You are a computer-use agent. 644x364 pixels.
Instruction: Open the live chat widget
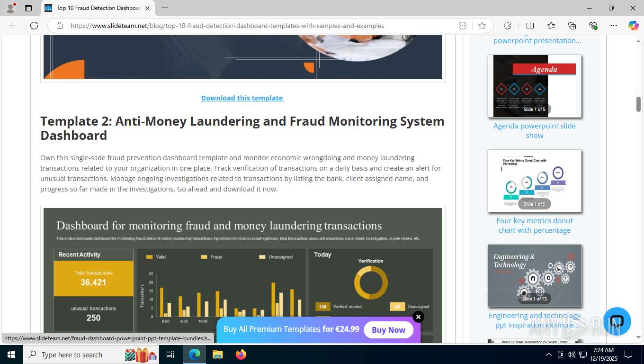(617, 321)
